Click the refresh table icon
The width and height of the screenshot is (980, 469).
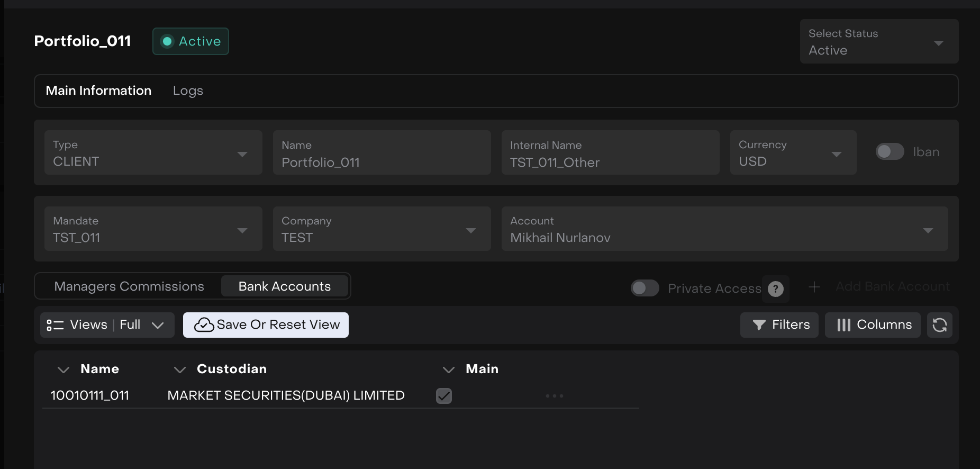coord(939,325)
